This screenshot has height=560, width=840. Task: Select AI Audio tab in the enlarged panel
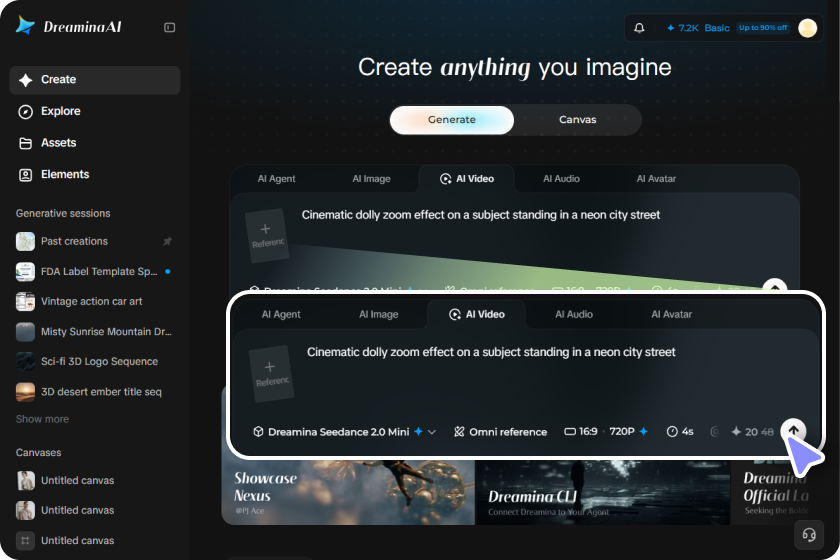point(574,315)
